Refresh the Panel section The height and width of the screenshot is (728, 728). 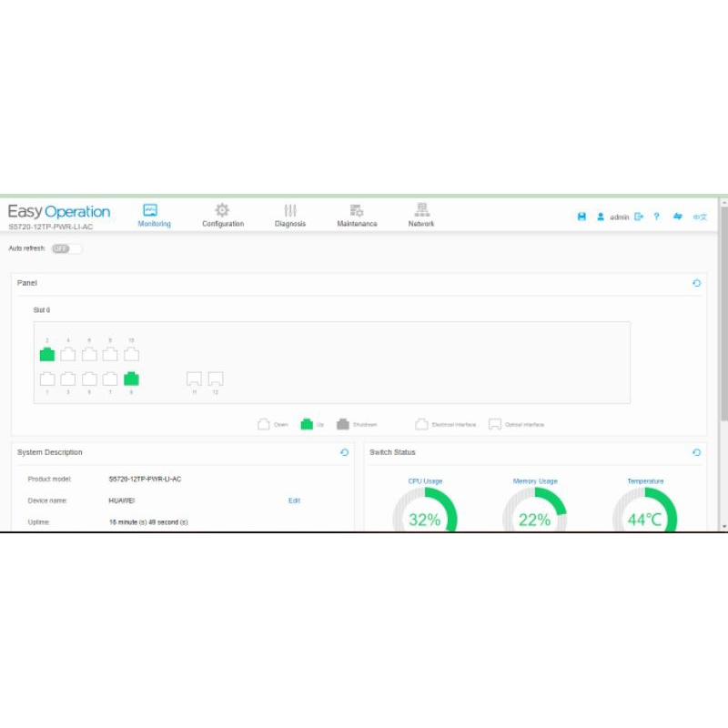696,283
